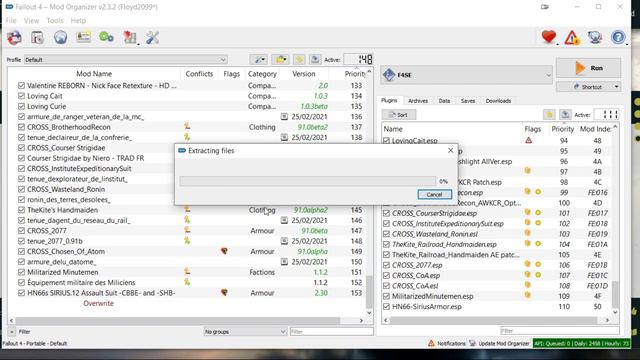This screenshot has height=360, width=640.
Task: Cancel the Extracting files dialog
Action: [x=434, y=194]
